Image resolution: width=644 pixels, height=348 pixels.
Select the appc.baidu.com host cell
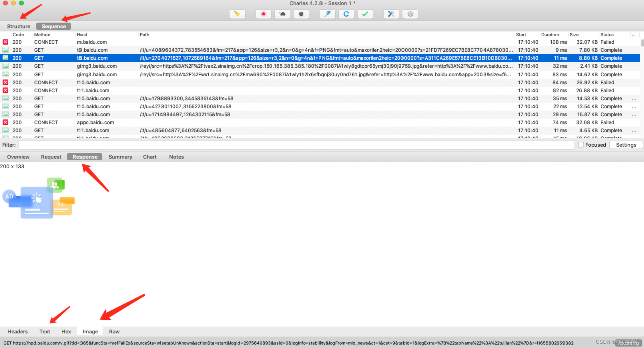[x=95, y=123]
